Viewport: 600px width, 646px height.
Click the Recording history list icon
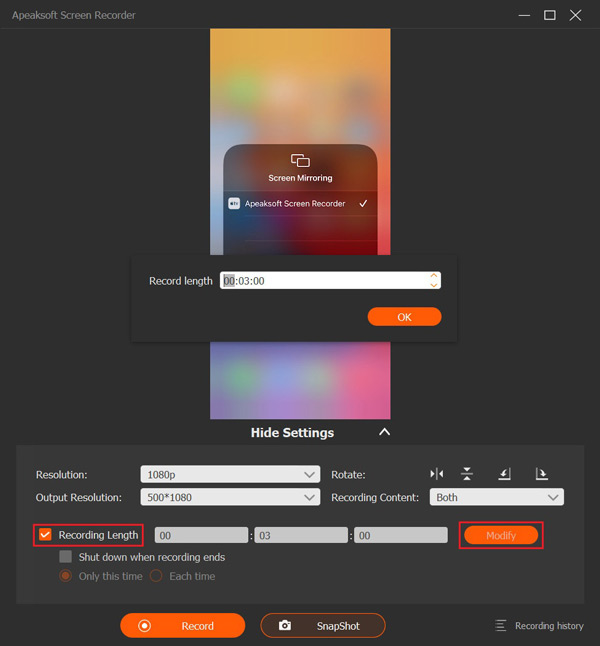click(500, 625)
